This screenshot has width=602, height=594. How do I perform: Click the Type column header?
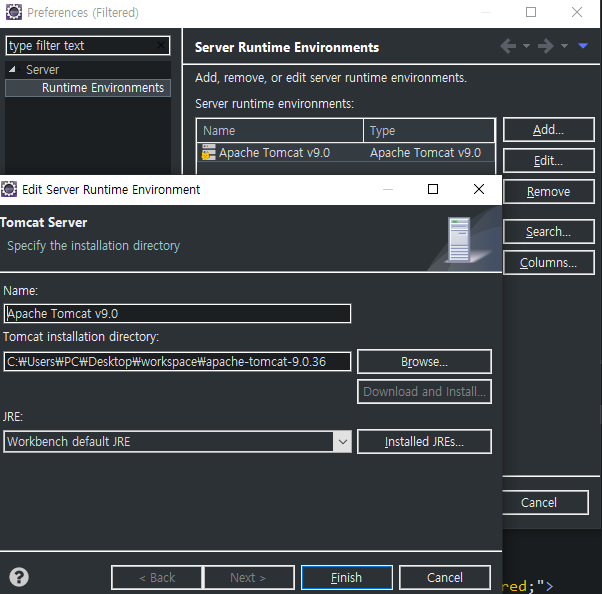429,131
